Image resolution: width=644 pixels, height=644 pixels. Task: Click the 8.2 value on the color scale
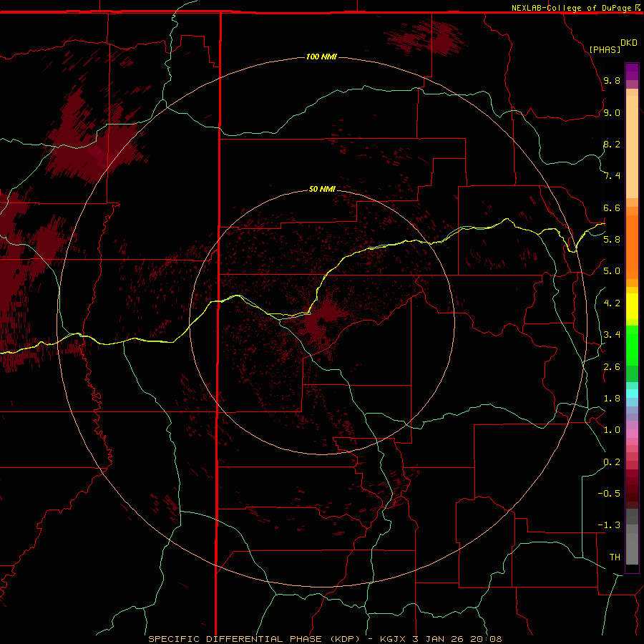click(x=612, y=144)
